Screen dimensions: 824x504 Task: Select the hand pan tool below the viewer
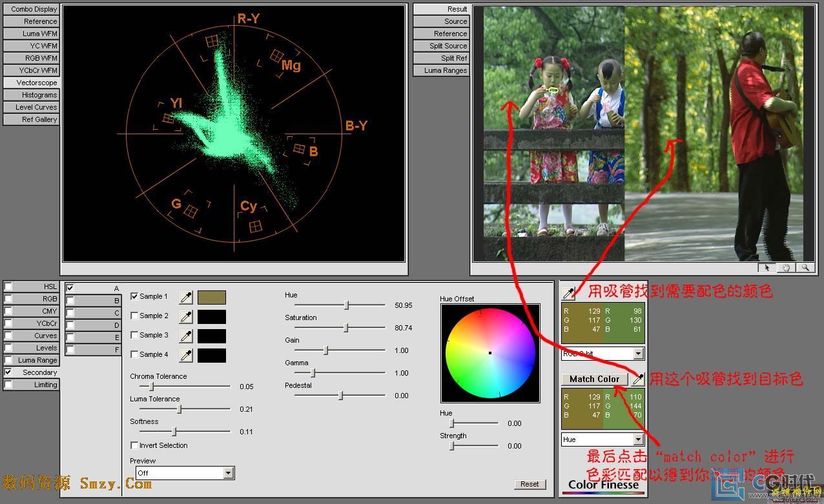(786, 267)
